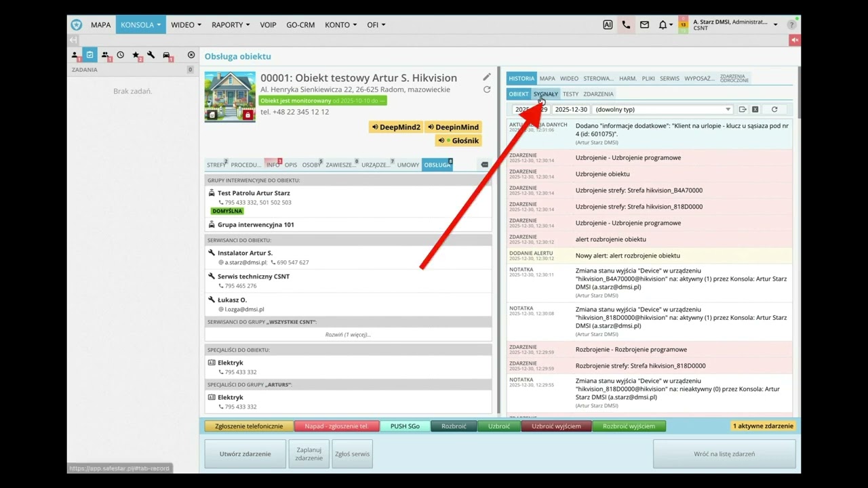Click the circled X icon in sidebar

click(x=191, y=55)
